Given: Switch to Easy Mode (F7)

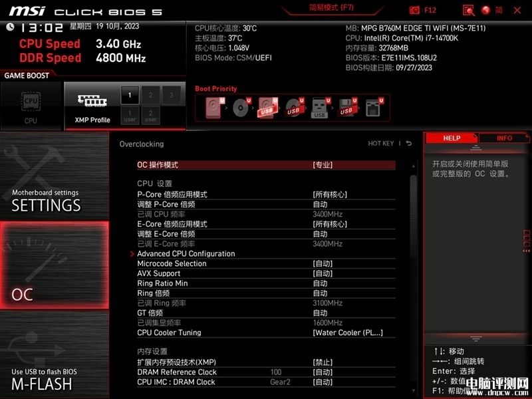Looking at the screenshot, I should pos(331,8).
